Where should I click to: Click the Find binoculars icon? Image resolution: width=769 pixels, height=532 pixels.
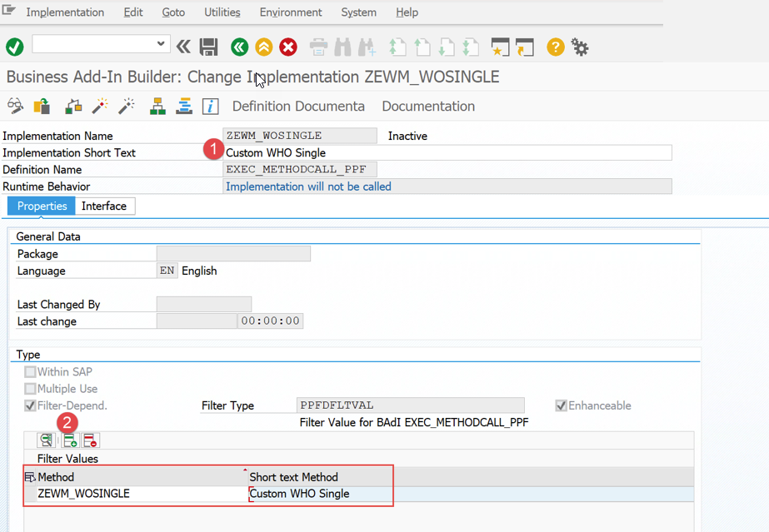[342, 47]
